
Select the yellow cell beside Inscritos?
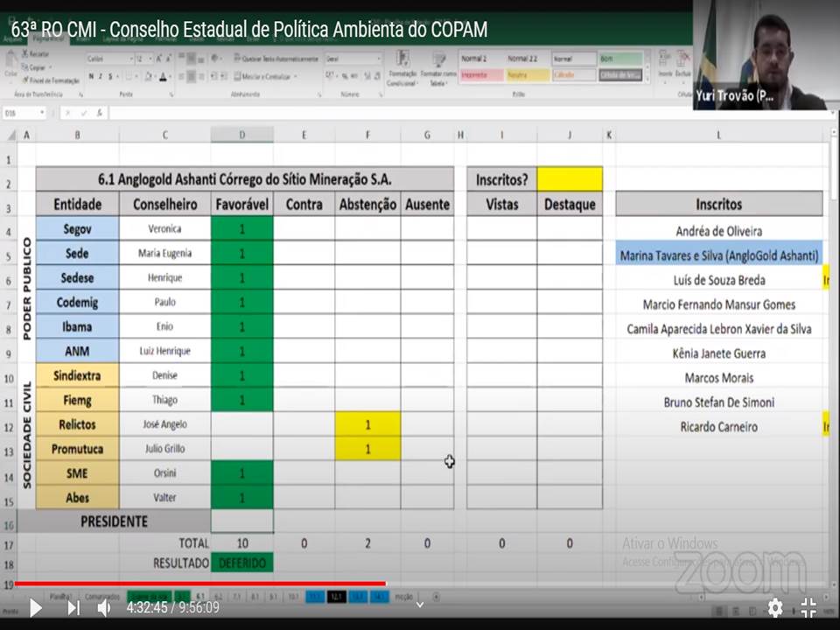click(570, 179)
